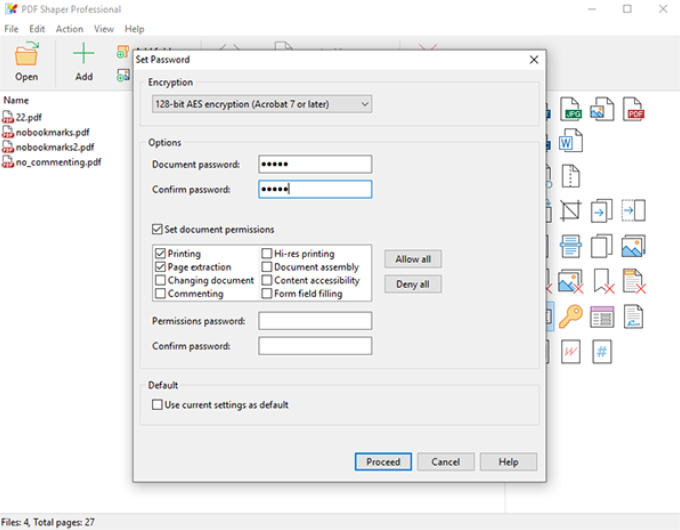
Task: Click the Open folder icon in toolbar
Action: (x=26, y=60)
